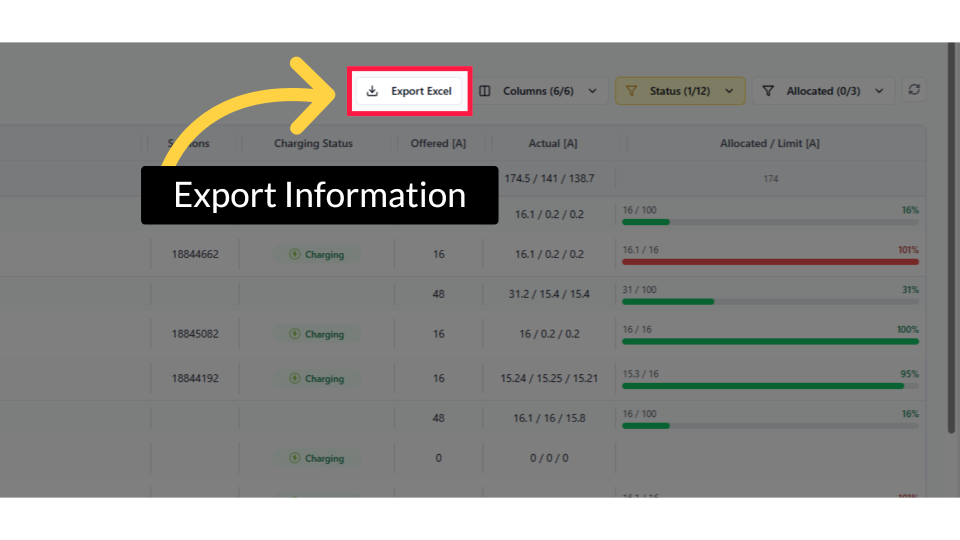Screen dimensions: 960x540
Task: Sort by the Charging Status column header
Action: pyautogui.click(x=313, y=143)
